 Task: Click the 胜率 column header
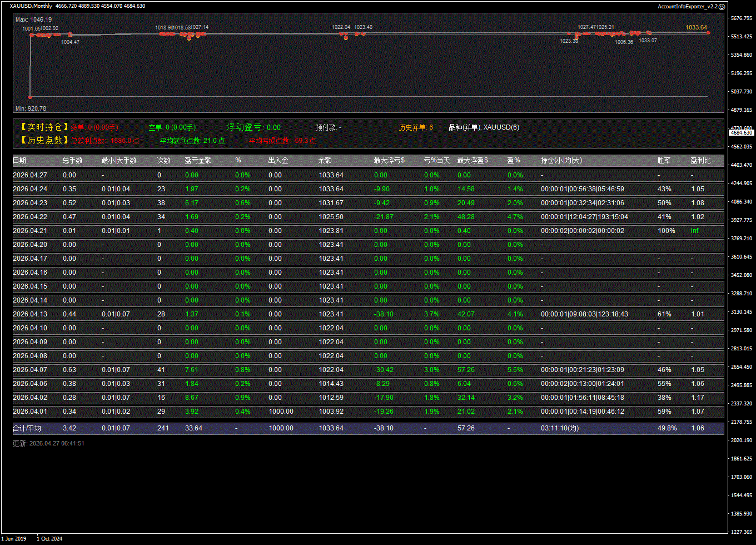click(664, 161)
